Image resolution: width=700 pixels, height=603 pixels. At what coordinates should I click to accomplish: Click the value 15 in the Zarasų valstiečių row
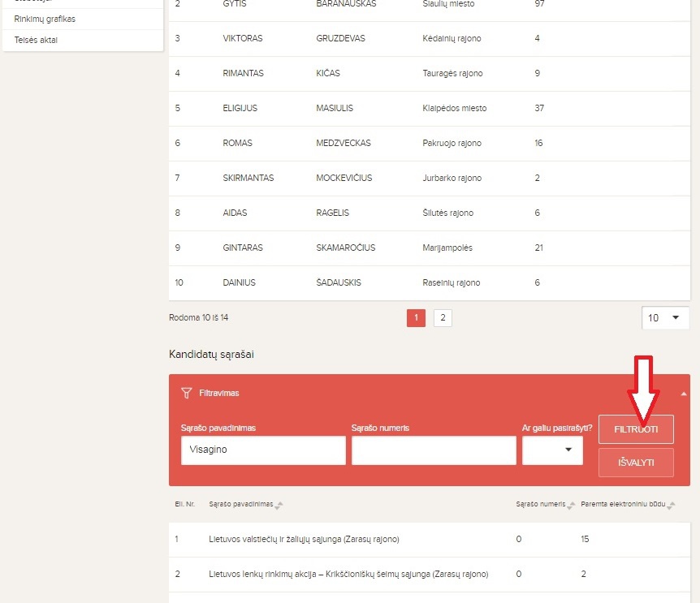pos(585,539)
